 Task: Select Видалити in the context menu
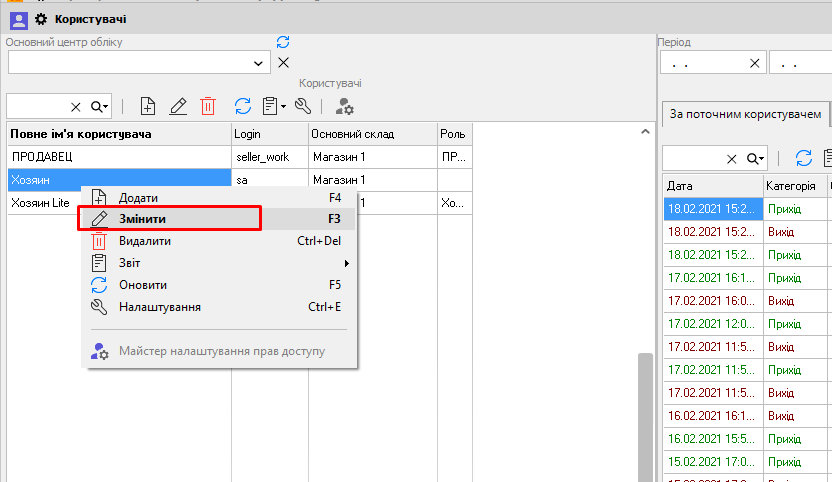[x=145, y=241]
